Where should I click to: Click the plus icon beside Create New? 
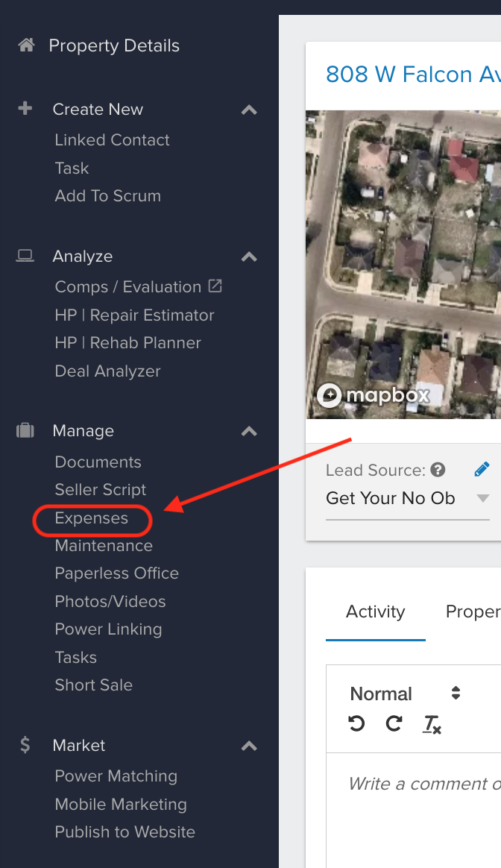(x=25, y=108)
